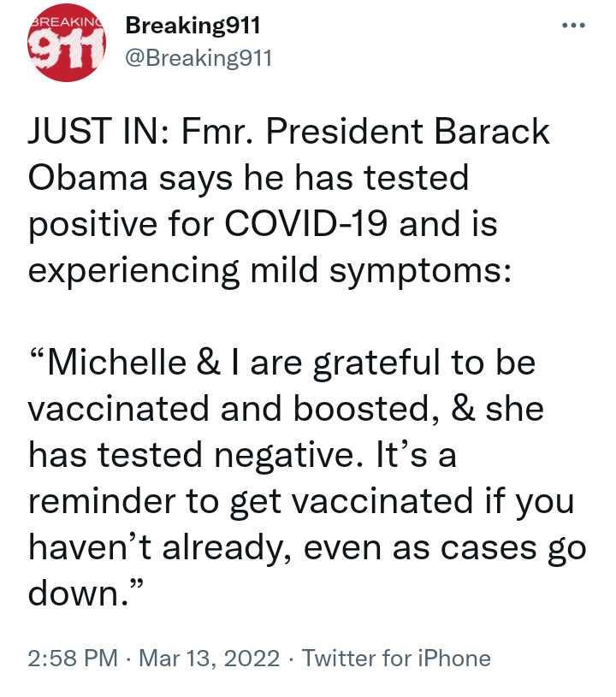Click the reminder to get vaccinated line
This screenshot has height=697, width=616.
[301, 501]
